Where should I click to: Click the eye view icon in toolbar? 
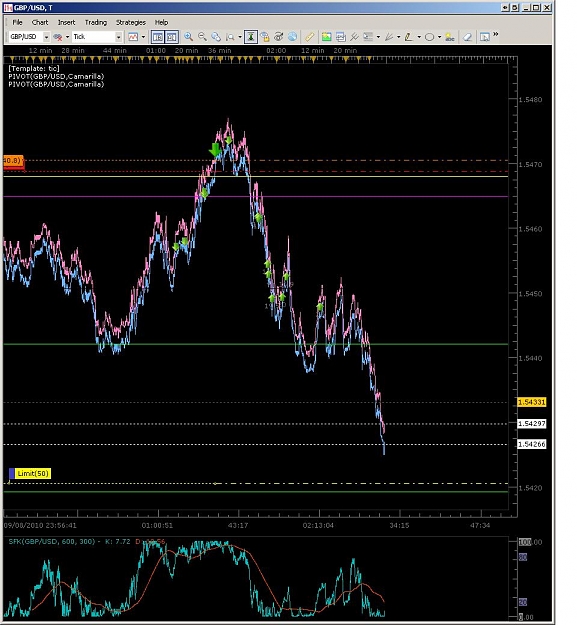coord(279,37)
